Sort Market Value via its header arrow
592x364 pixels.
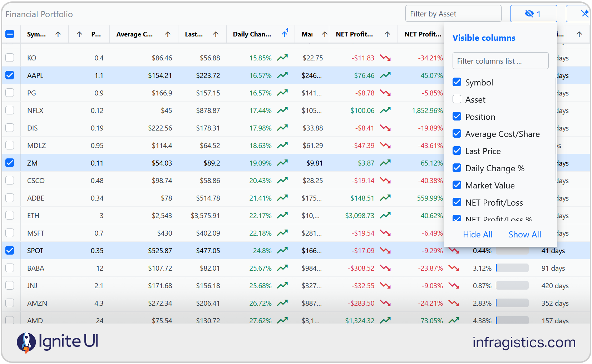325,34
